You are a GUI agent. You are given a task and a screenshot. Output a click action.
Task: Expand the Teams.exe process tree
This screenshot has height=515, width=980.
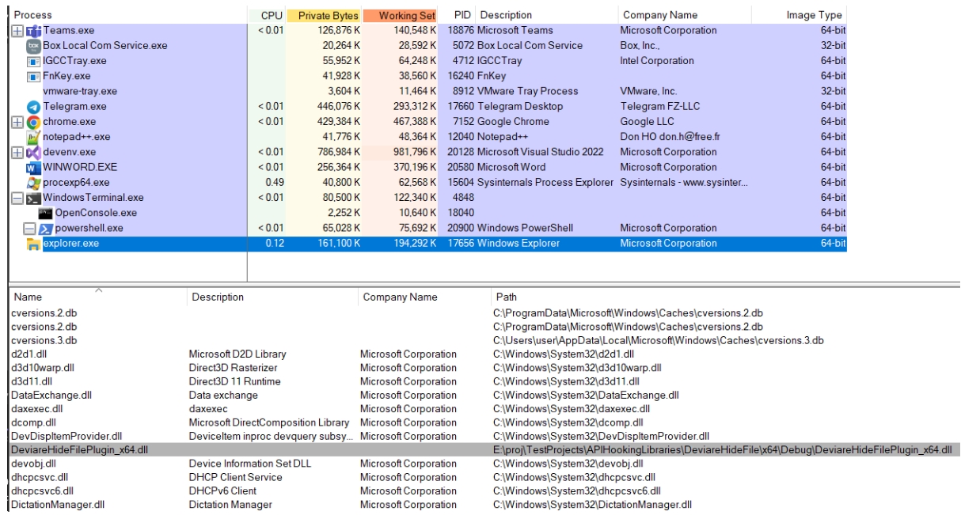tap(18, 31)
